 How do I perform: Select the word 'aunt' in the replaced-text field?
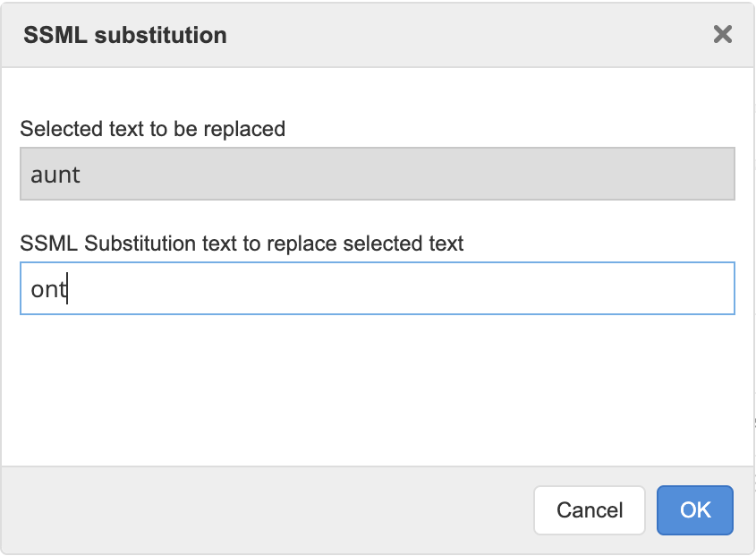pos(55,175)
